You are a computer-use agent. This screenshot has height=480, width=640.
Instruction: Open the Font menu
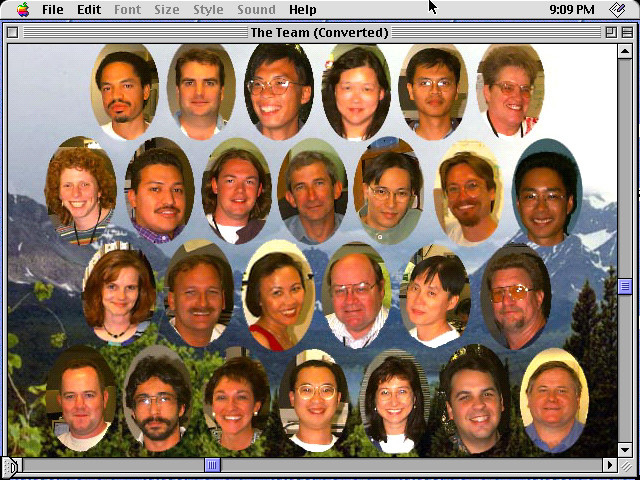pyautogui.click(x=127, y=10)
